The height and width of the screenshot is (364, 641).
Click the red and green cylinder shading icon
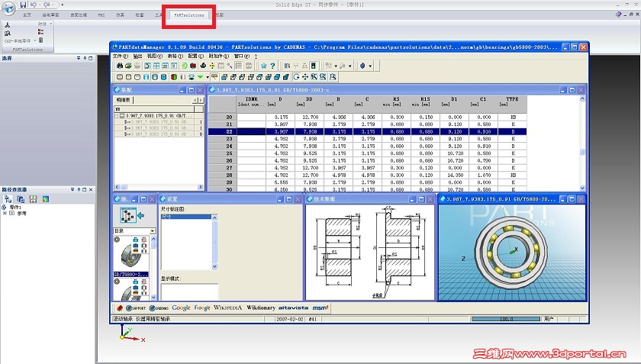(x=174, y=77)
